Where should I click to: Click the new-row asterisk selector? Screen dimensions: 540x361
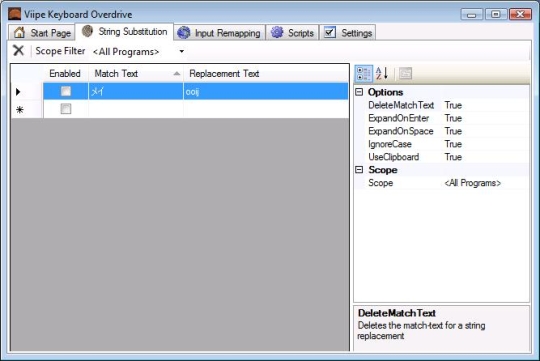[x=20, y=110]
